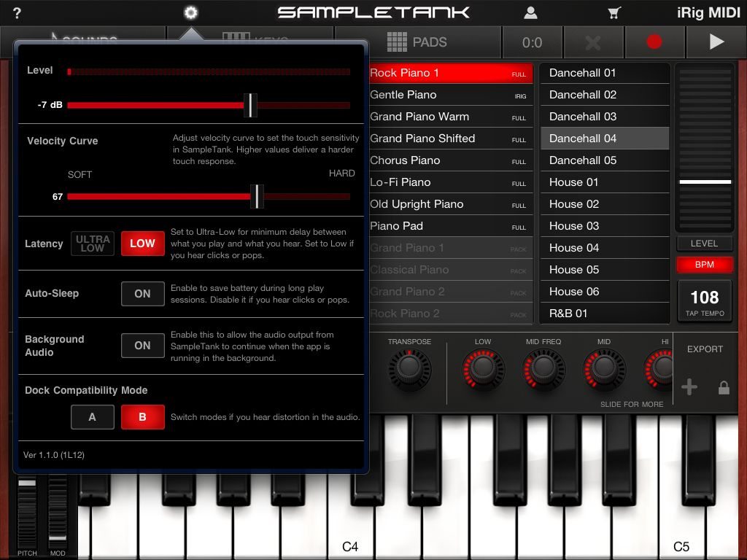This screenshot has width=747, height=560.
Task: Tap the 108 TAP TEMPO button
Action: tap(705, 301)
